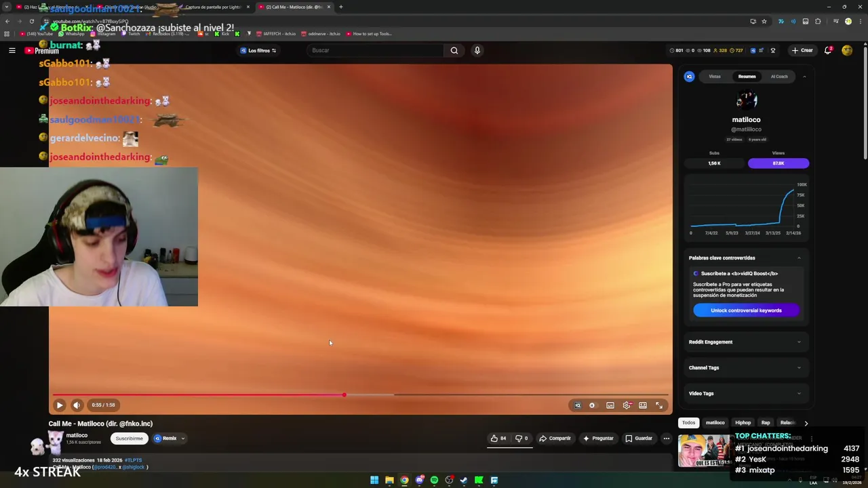Open Windows Start menu
868x488 pixels.
tap(374, 480)
